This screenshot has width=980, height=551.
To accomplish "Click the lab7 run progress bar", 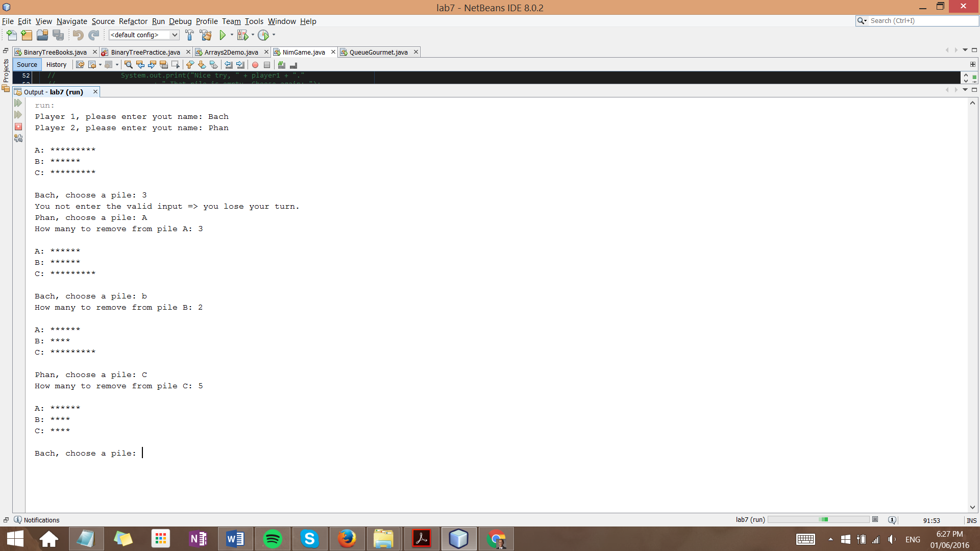I will click(818, 520).
